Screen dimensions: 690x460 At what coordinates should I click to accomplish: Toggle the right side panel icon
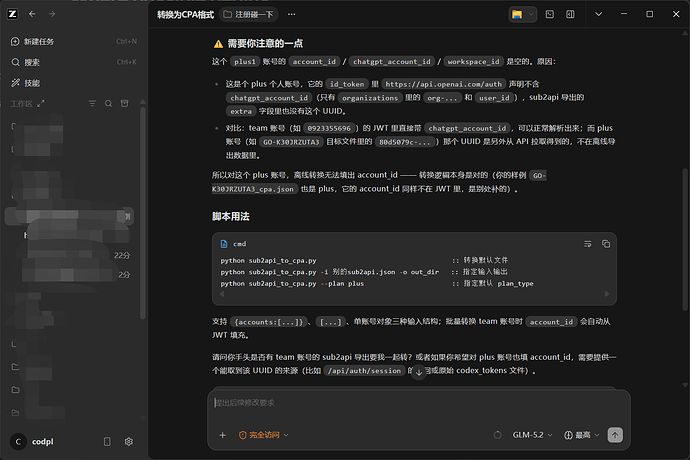570,15
